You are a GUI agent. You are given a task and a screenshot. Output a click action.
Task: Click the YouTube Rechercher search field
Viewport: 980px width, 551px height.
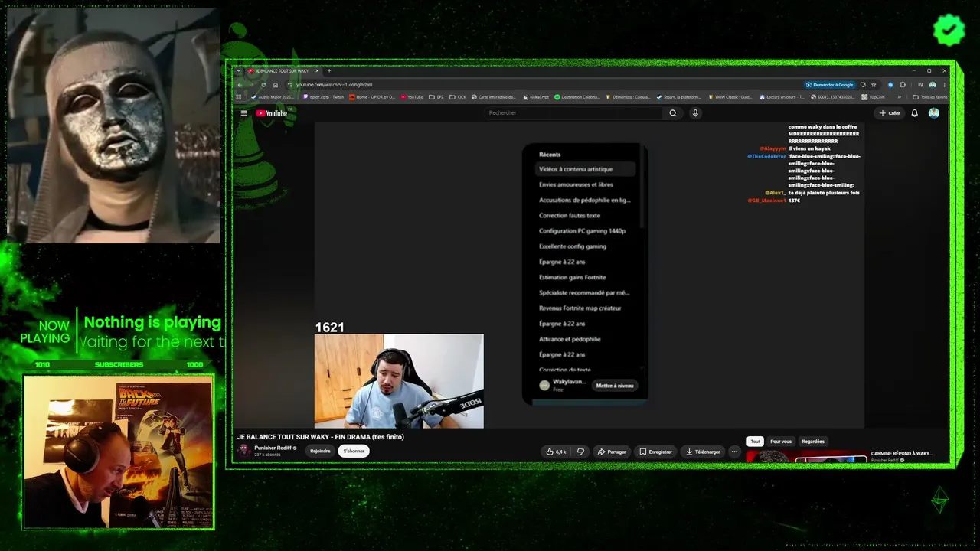coord(574,113)
